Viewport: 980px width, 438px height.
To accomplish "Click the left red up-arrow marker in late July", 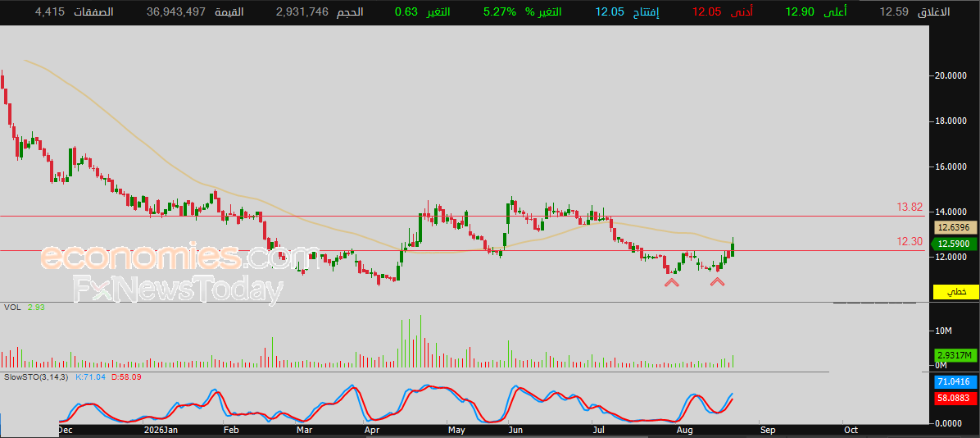I will point(671,283).
